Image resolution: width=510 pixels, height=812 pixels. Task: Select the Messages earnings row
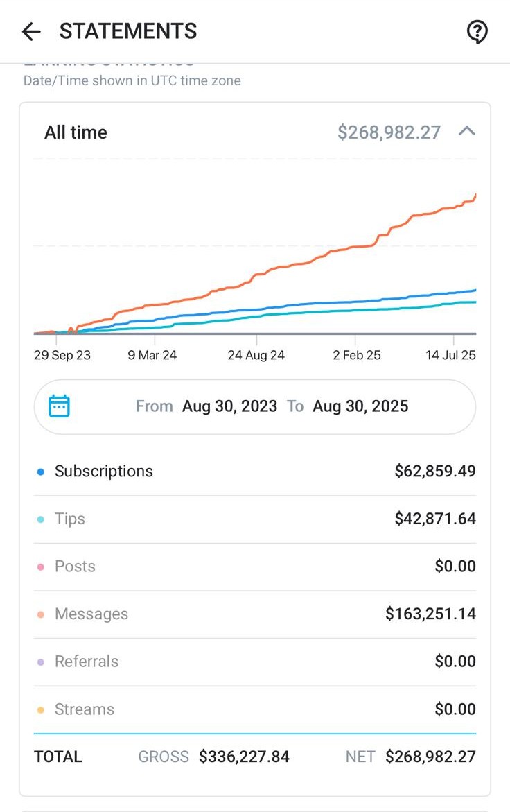pyautogui.click(x=255, y=614)
